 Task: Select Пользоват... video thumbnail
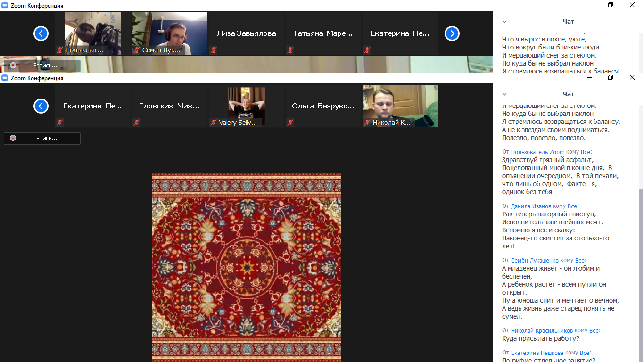pos(93,33)
